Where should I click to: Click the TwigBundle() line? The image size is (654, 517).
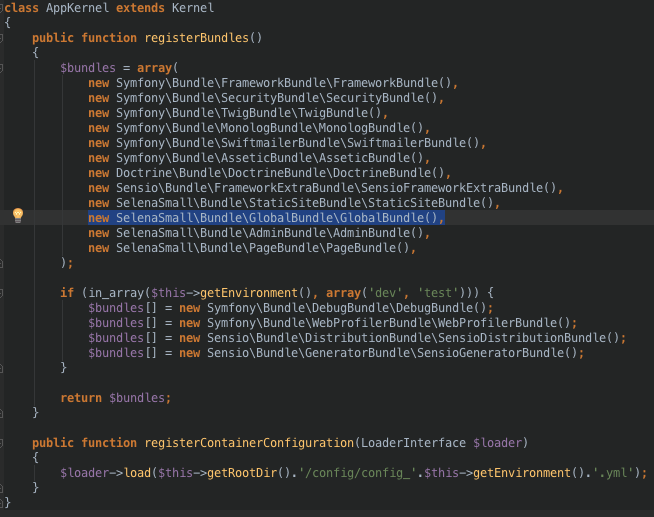coord(238,113)
